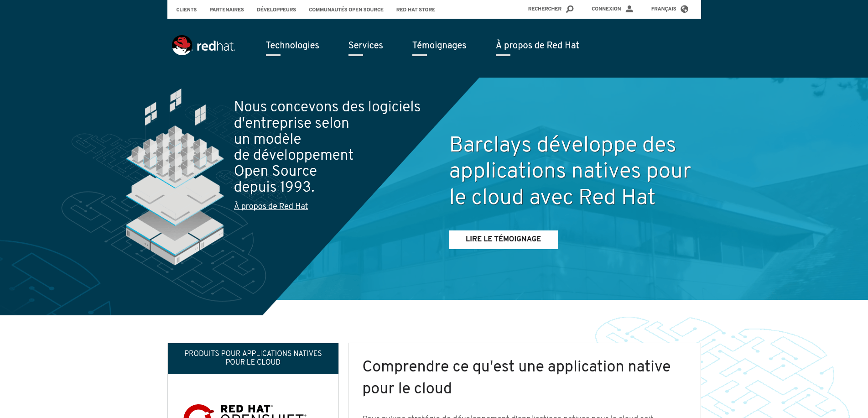Click the Connexion user icon
This screenshot has width=868, height=418.
point(629,9)
